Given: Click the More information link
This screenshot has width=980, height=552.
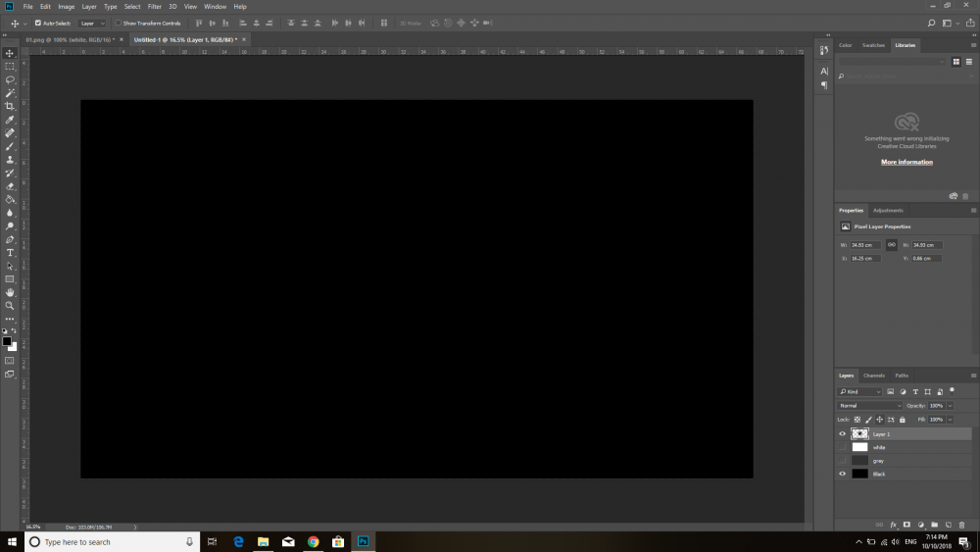Looking at the screenshot, I should tap(906, 162).
